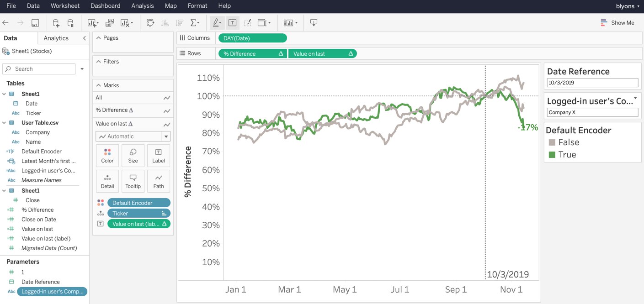644x304 pixels.
Task: Click the Tooltip marks card button
Action: tap(133, 181)
